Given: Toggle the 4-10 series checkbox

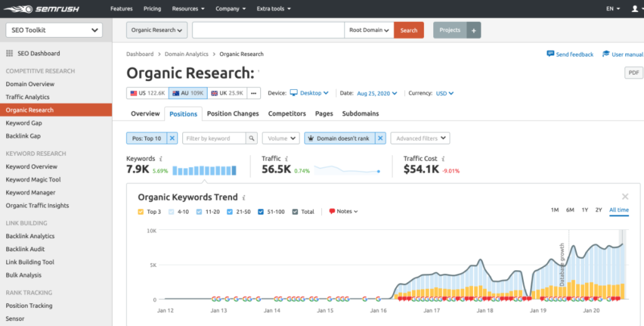Looking at the screenshot, I should click(171, 212).
